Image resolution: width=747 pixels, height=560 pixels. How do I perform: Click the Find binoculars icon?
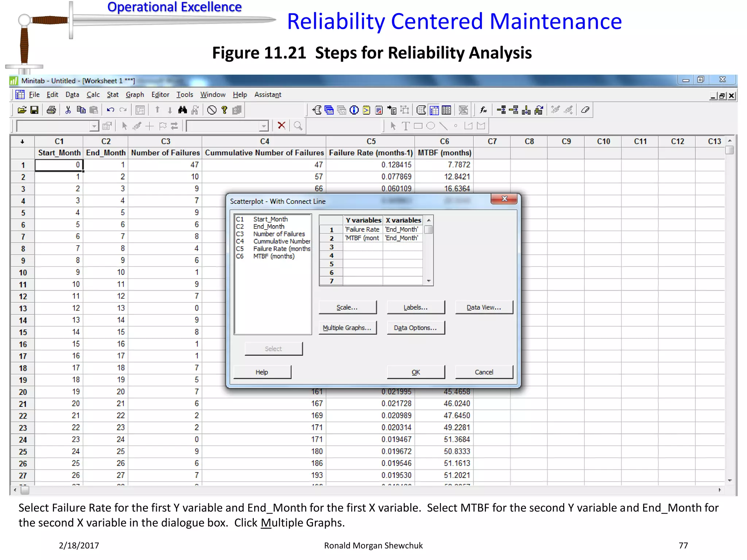183,110
